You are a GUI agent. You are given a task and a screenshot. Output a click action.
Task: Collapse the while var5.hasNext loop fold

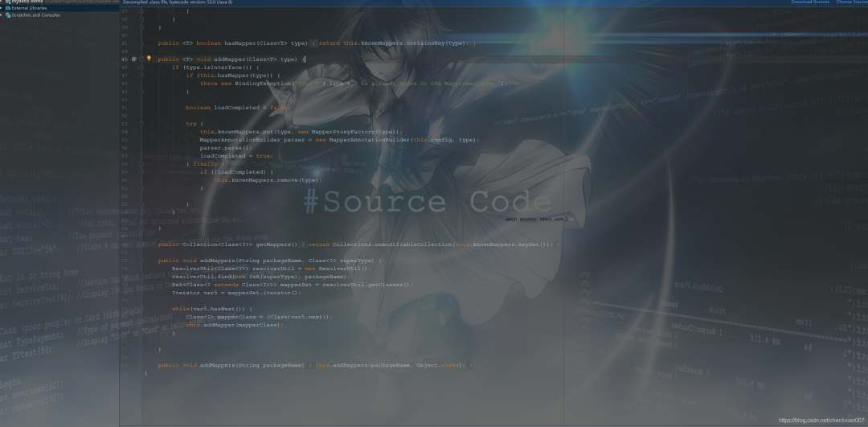(x=141, y=309)
